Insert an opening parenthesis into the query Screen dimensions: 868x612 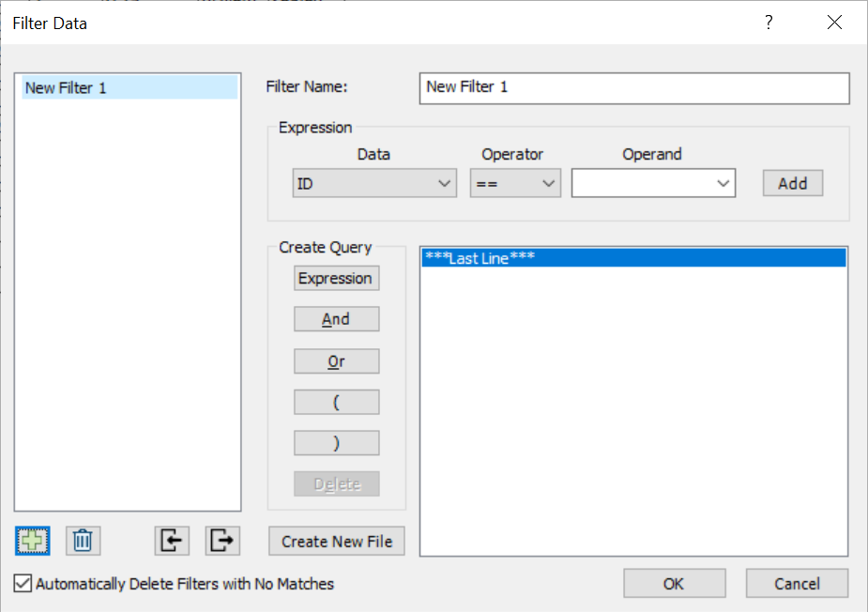[336, 402]
